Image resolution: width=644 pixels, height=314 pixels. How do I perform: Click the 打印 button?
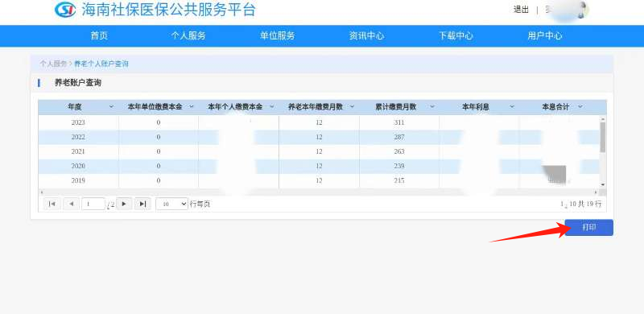[588, 228]
